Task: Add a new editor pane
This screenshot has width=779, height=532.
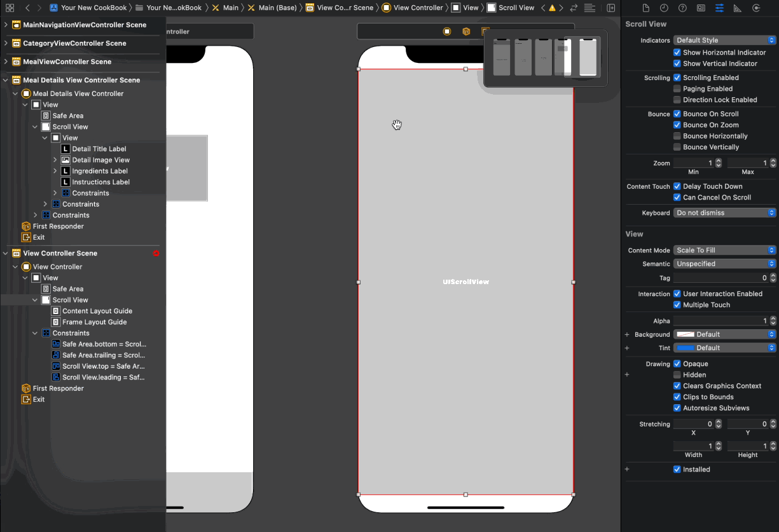Action: pos(610,8)
